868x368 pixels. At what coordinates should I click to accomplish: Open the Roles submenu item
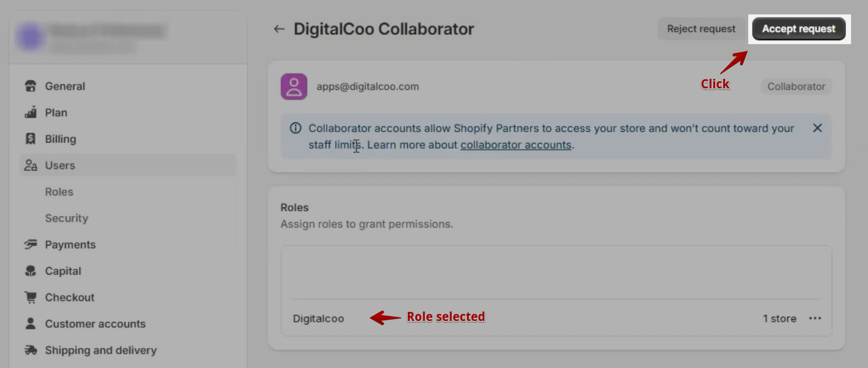click(59, 192)
